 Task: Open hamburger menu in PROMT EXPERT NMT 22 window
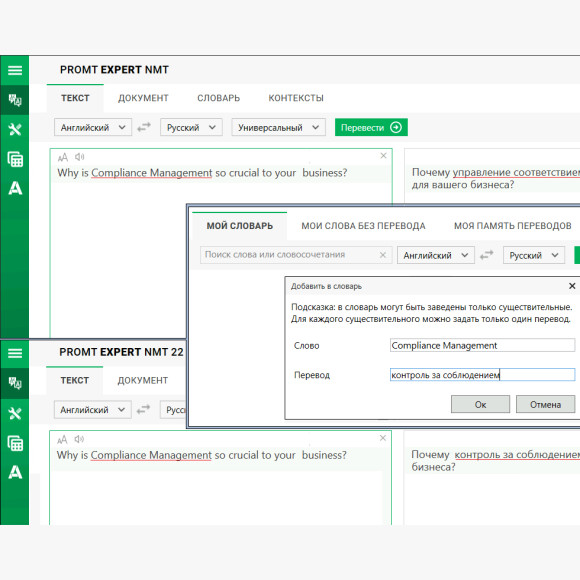pos(15,353)
